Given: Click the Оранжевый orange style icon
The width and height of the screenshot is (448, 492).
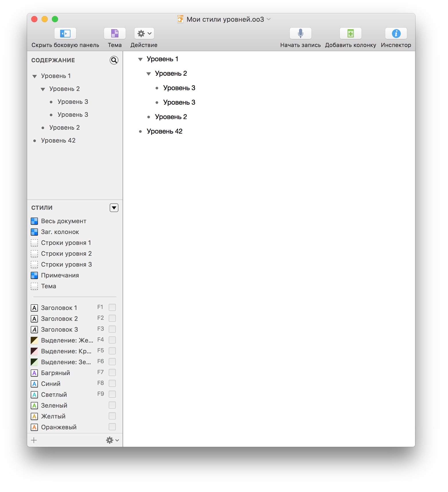Looking at the screenshot, I should [34, 427].
